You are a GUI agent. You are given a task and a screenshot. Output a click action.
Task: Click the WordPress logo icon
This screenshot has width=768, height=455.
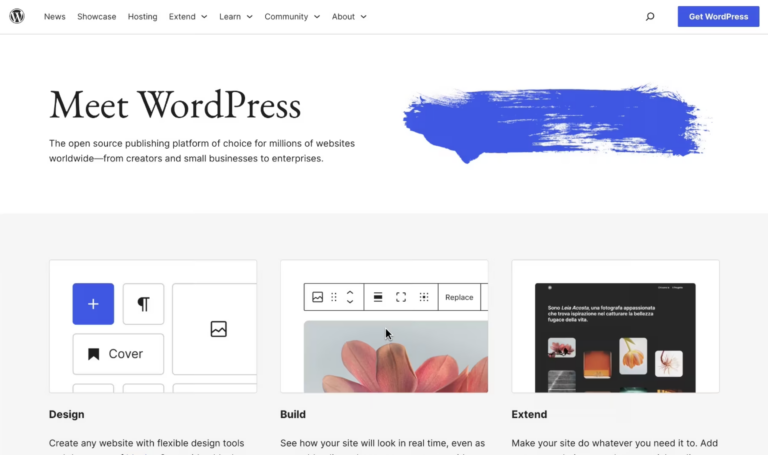coord(17,16)
